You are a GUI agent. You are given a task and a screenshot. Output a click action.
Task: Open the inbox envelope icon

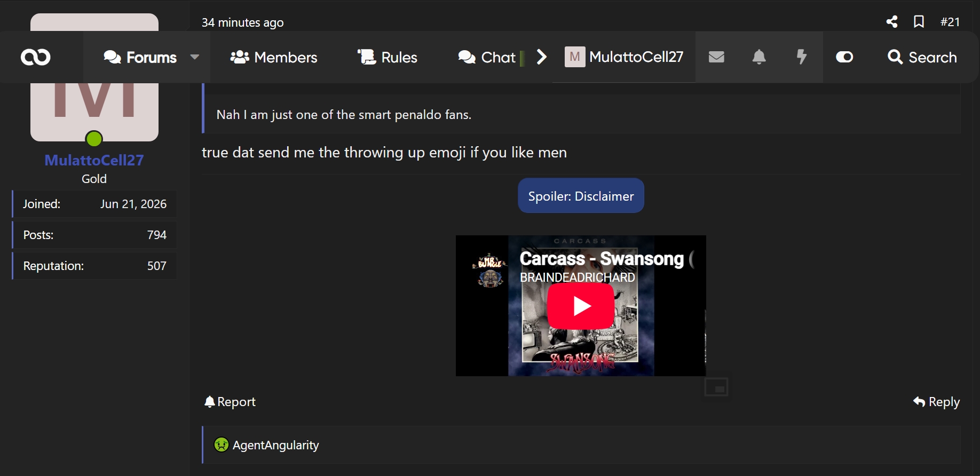pos(716,57)
